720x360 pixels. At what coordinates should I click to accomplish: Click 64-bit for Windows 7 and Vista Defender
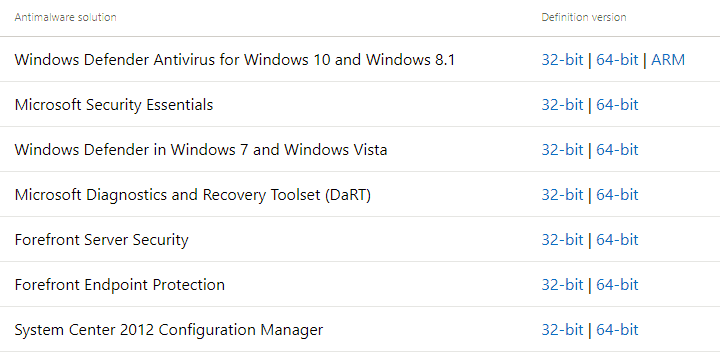tap(617, 150)
